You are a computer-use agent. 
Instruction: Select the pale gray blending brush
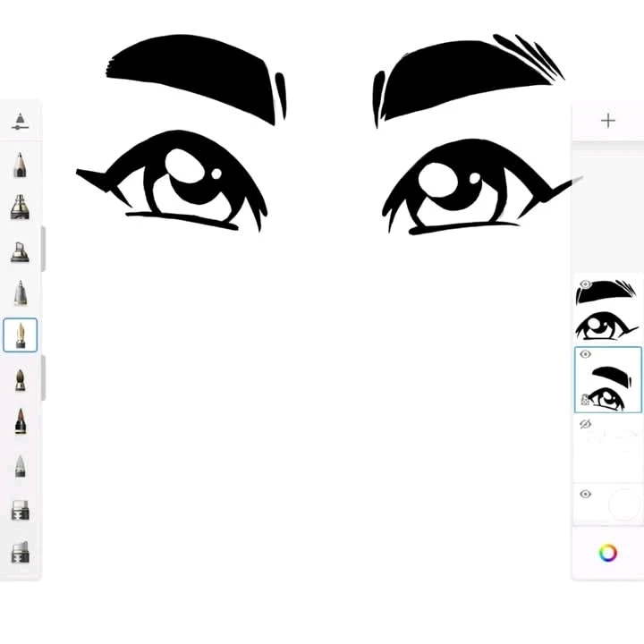(20, 465)
